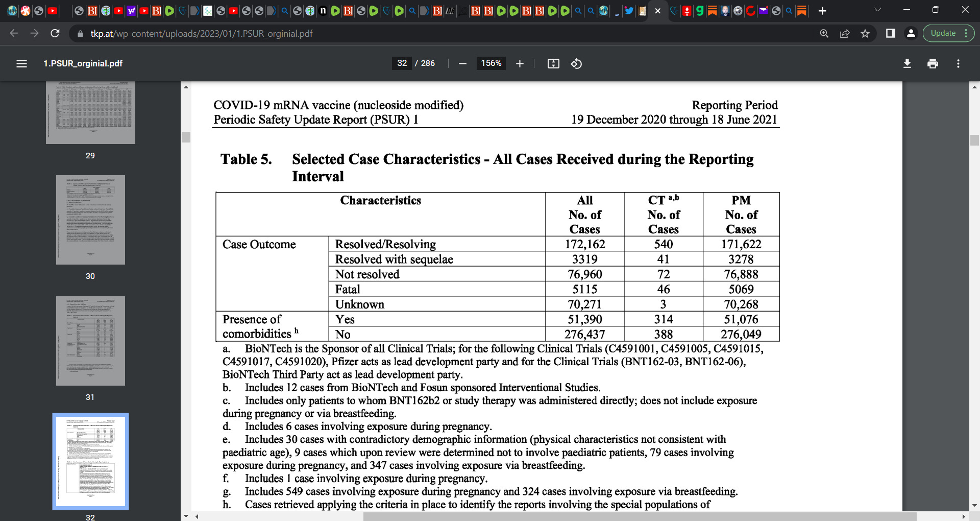Switch to the Yahoo favicon tab
This screenshot has height=521, width=980.
(x=131, y=11)
